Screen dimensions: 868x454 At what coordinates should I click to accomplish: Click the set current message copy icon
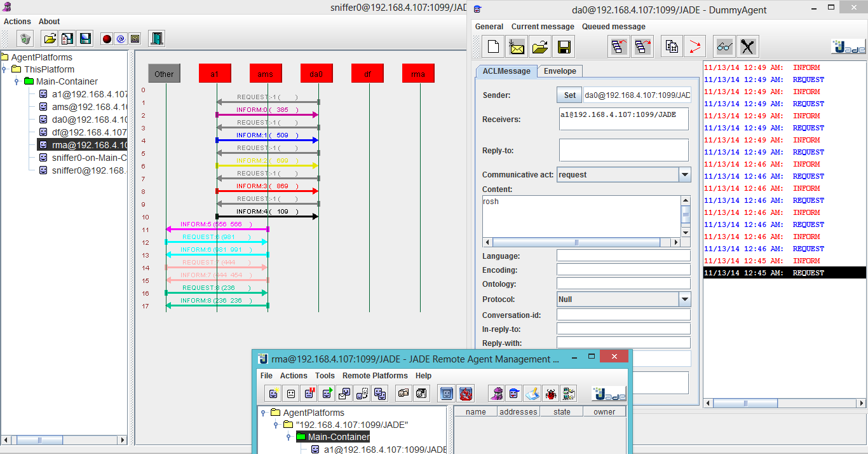pyautogui.click(x=672, y=46)
